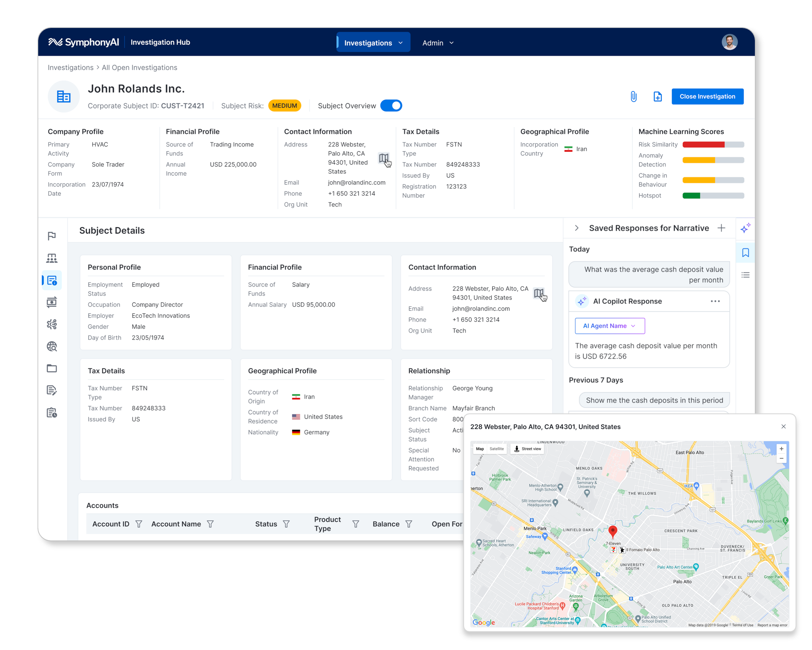Open the folder icon in sidebar

tap(52, 368)
